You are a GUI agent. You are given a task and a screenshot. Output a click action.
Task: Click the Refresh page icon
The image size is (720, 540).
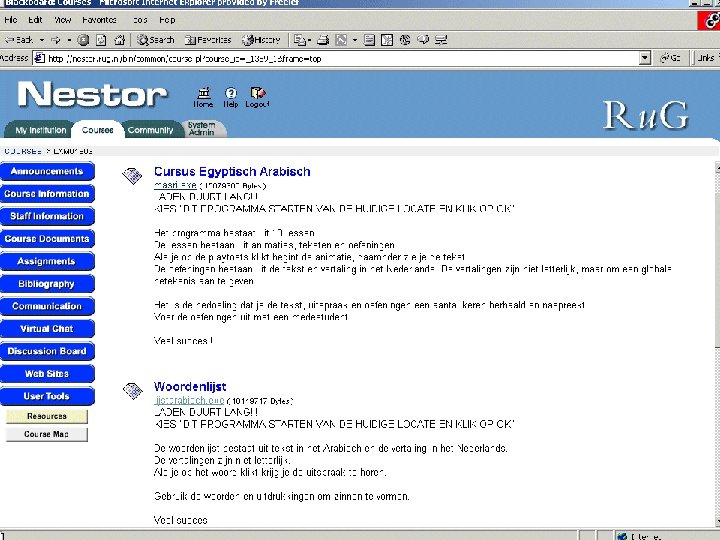[101, 40]
